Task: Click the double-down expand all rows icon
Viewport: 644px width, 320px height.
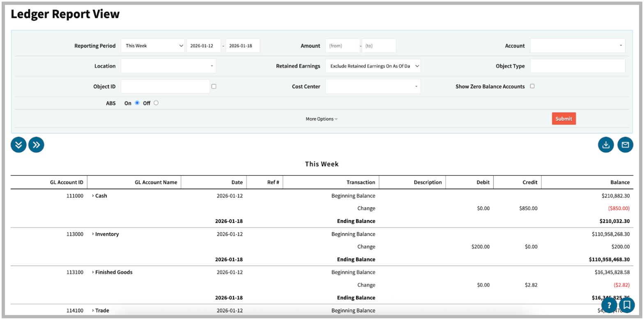Action: click(18, 145)
